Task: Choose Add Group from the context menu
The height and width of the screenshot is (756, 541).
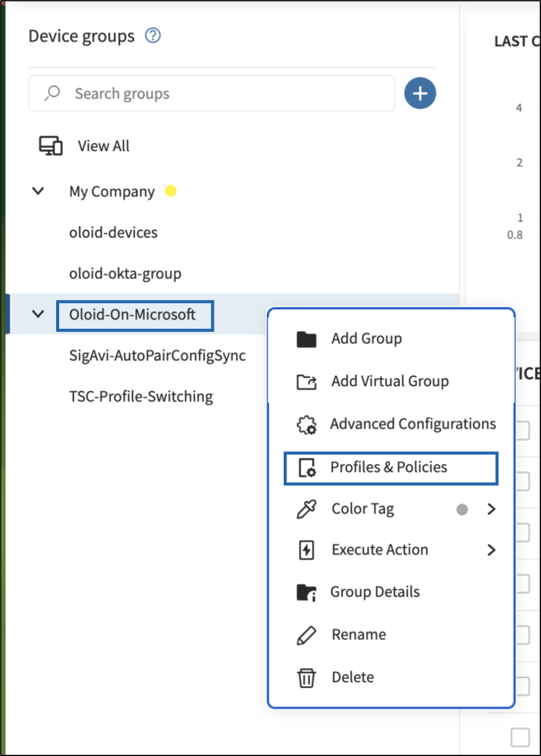Action: pos(367,338)
